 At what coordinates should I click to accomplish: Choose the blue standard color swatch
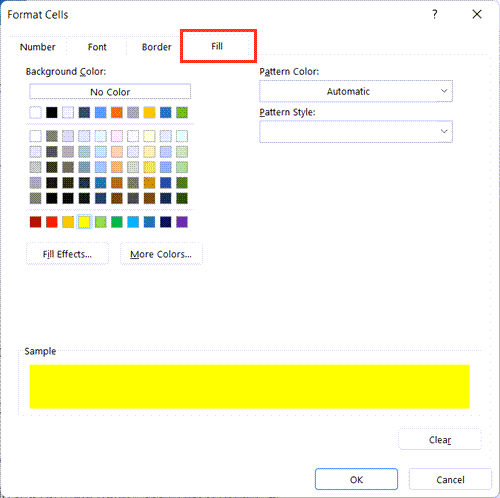[149, 222]
